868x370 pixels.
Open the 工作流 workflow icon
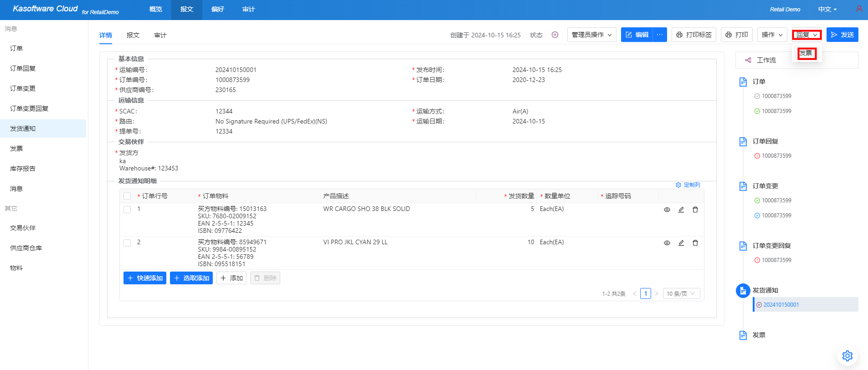(x=748, y=60)
